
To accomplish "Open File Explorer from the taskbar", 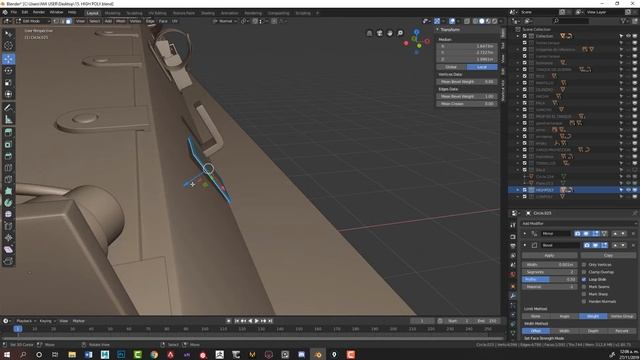I will (x=72, y=354).
